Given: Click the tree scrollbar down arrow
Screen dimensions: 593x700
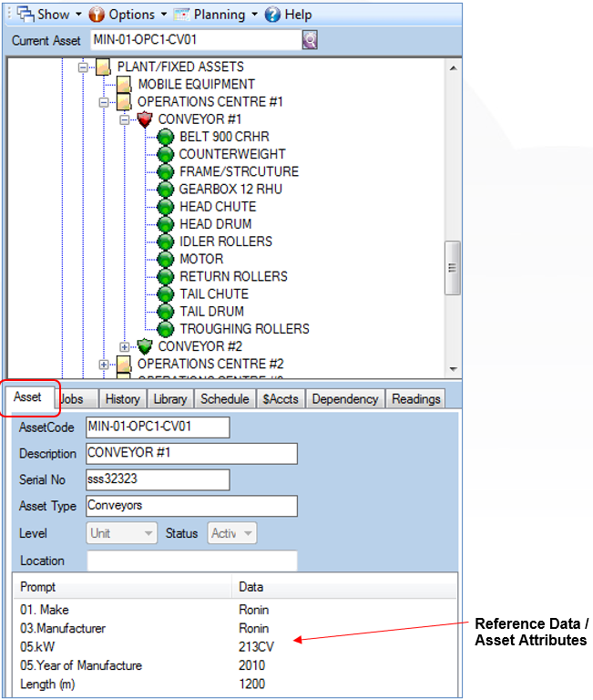Looking at the screenshot, I should pyautogui.click(x=453, y=369).
